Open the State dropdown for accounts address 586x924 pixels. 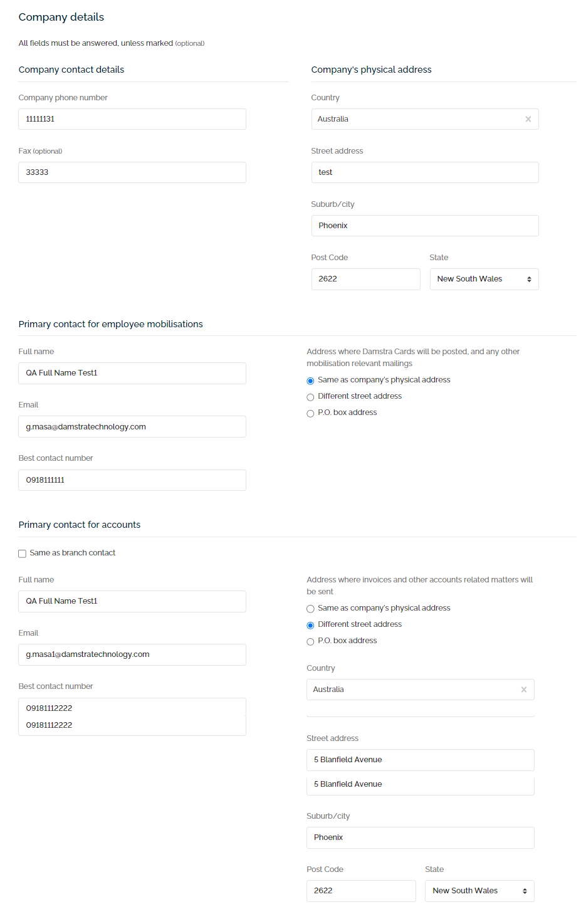pos(479,891)
